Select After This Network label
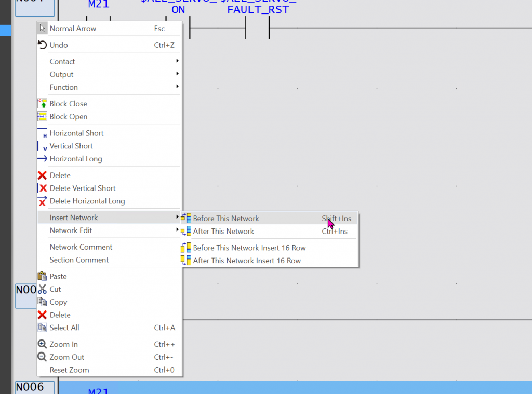 [223, 231]
